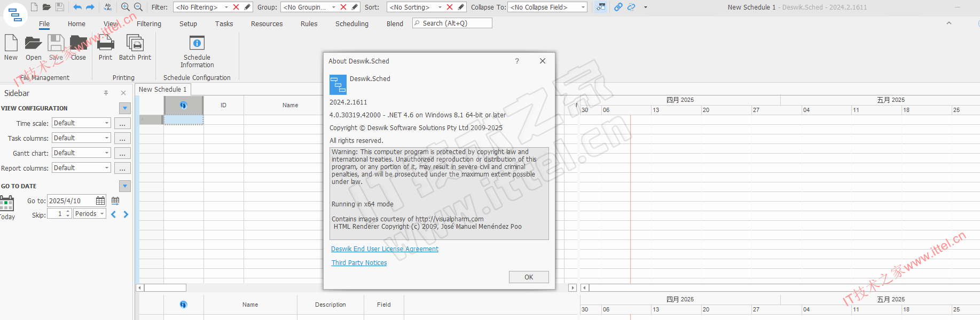Click the Deswik.Sched application logo button
Viewport: 980px width, 320px height.
click(15, 15)
